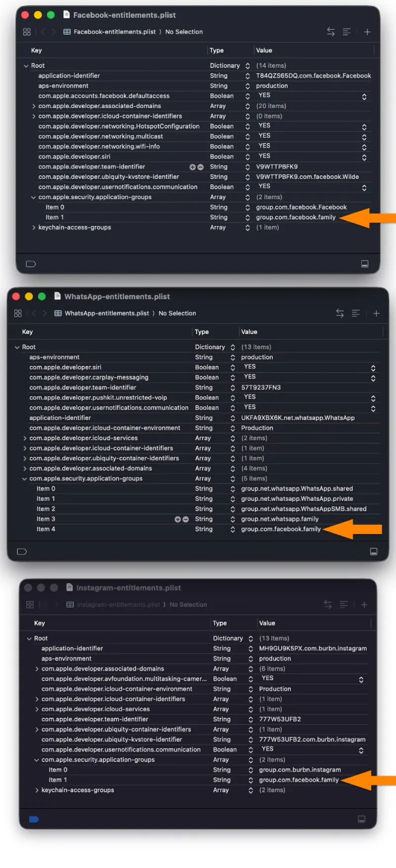This screenshot has height=868, width=396.
Task: Collapse com.apple.security.application-groups in Facebook plist
Action: pyautogui.click(x=34, y=197)
